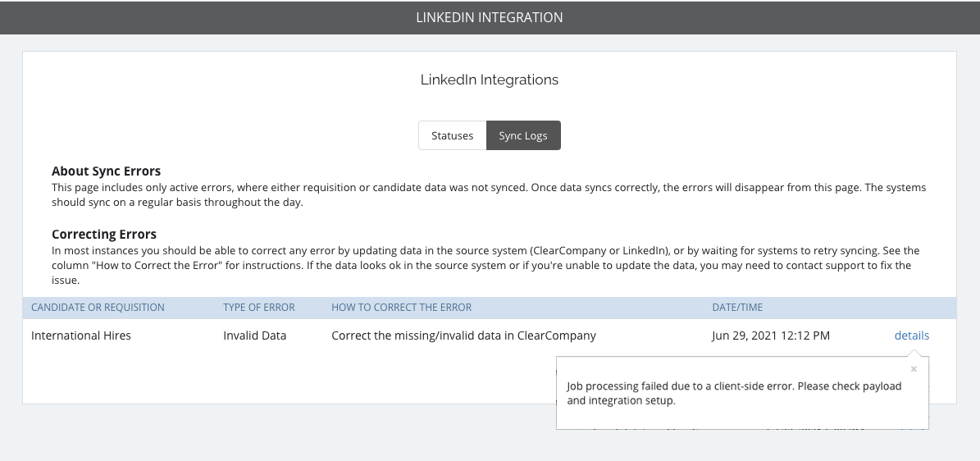Click the job processing failed message text
Viewport: 980px width, 461px height.
[x=734, y=394]
